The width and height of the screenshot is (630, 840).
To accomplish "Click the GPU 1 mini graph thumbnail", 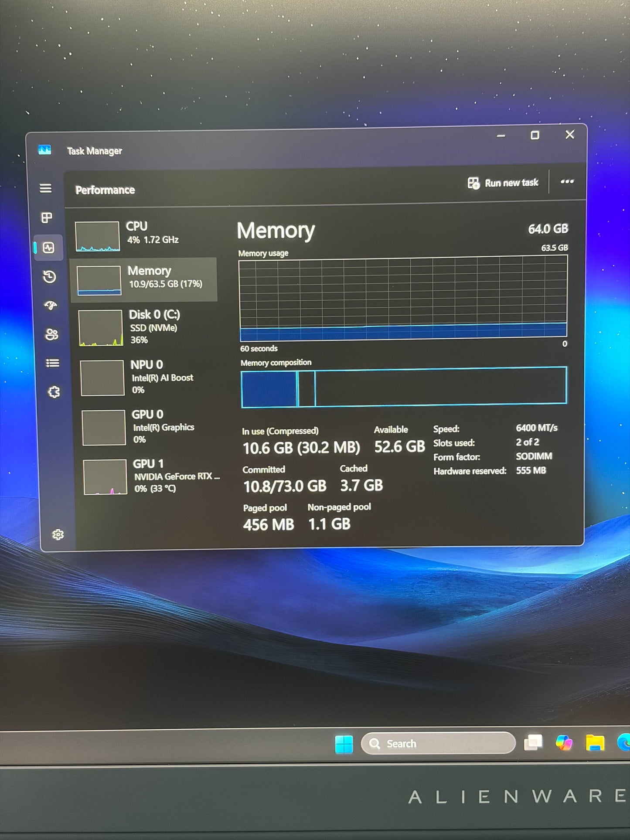I will [105, 477].
